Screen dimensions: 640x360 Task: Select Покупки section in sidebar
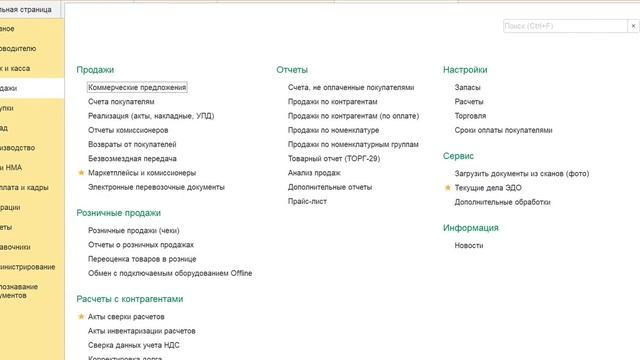pyautogui.click(x=32, y=108)
